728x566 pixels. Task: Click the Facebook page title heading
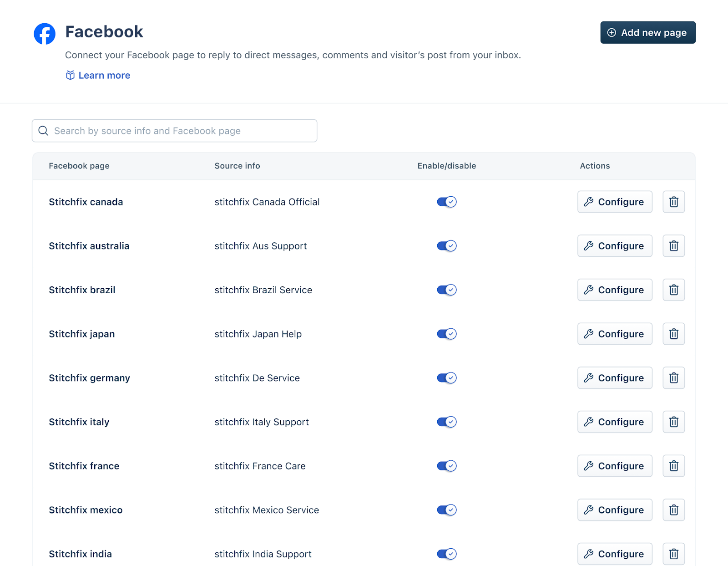point(104,32)
